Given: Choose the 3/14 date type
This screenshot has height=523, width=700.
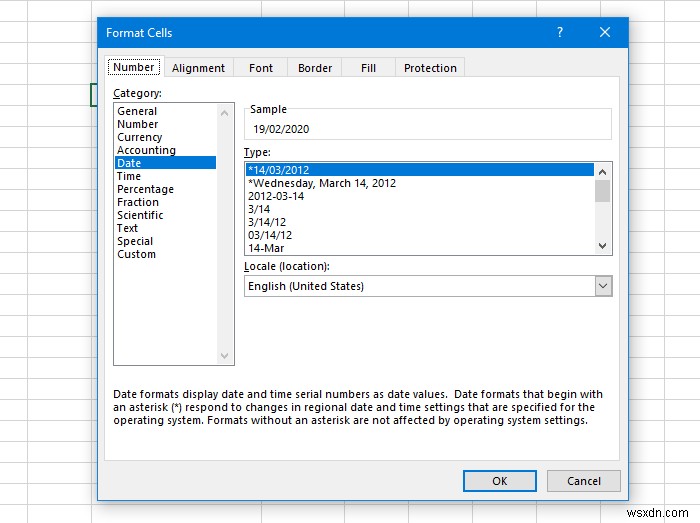Looking at the screenshot, I should point(420,209).
